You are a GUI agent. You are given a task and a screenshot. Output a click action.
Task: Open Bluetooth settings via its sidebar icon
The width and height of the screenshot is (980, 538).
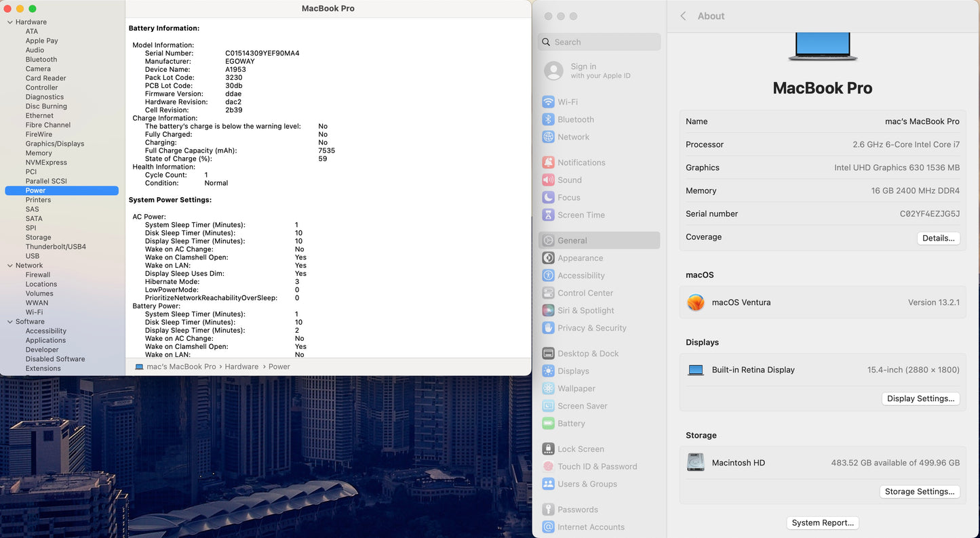coord(548,119)
